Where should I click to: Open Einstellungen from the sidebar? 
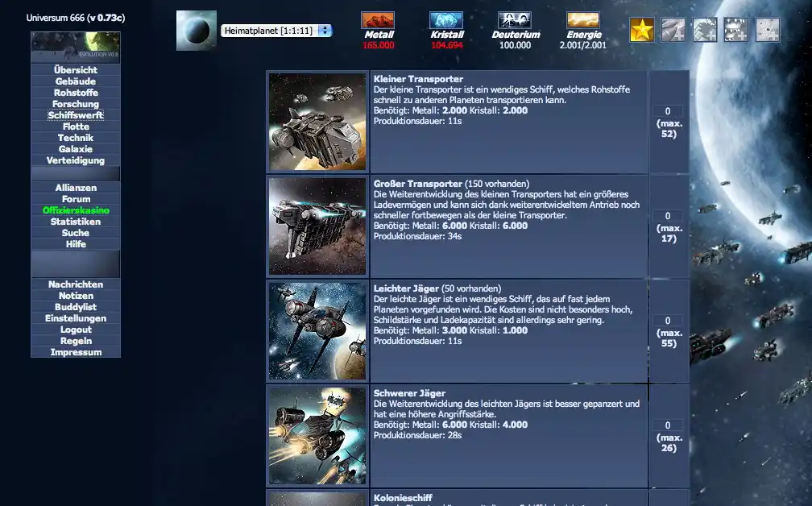pos(75,317)
